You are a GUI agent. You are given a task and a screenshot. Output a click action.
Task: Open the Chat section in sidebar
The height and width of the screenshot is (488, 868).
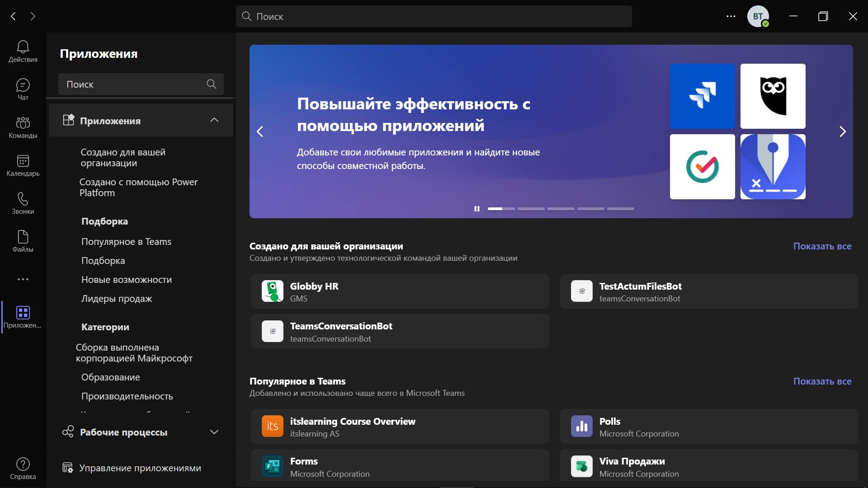[23, 89]
